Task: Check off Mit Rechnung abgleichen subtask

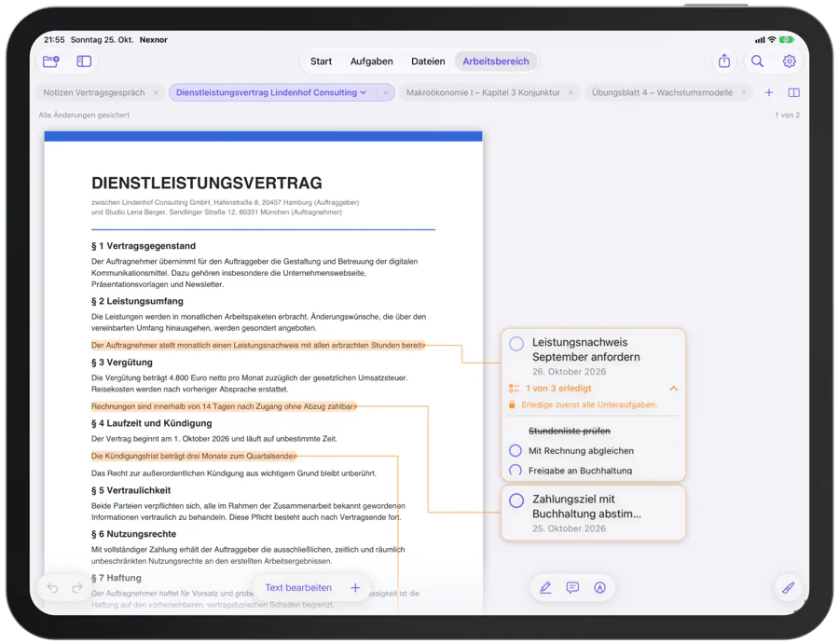Action: 516,450
